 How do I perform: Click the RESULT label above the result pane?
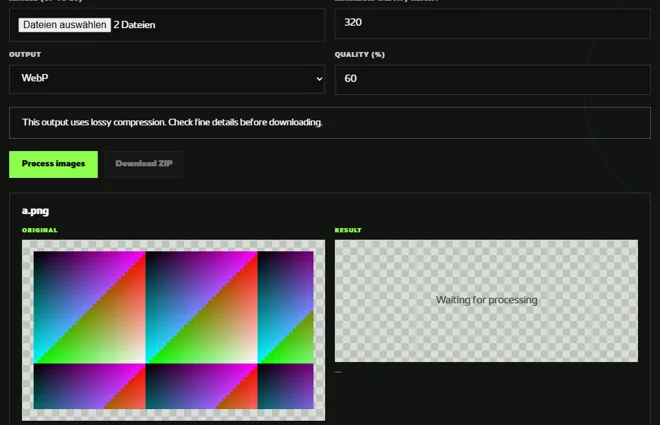348,230
